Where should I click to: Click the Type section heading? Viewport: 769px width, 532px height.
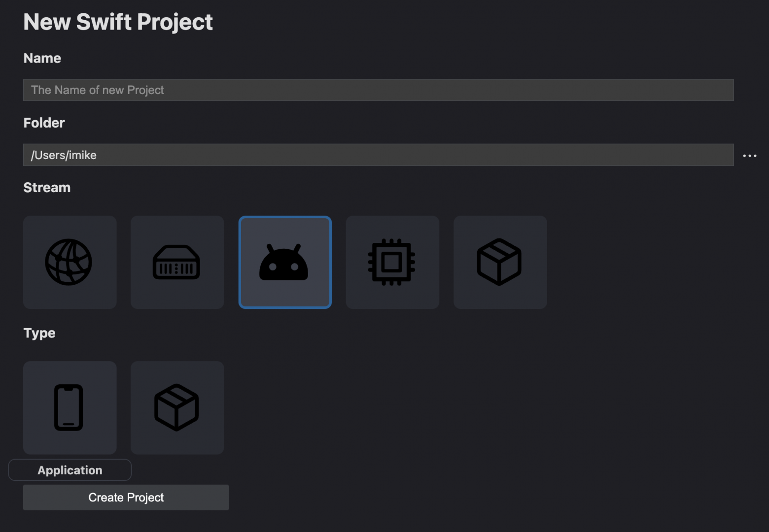39,333
